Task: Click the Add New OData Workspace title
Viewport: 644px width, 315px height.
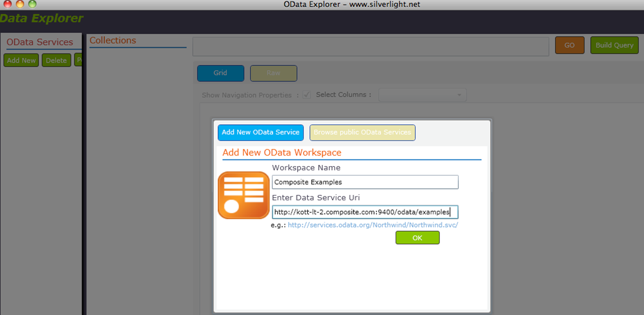Action: [x=281, y=153]
